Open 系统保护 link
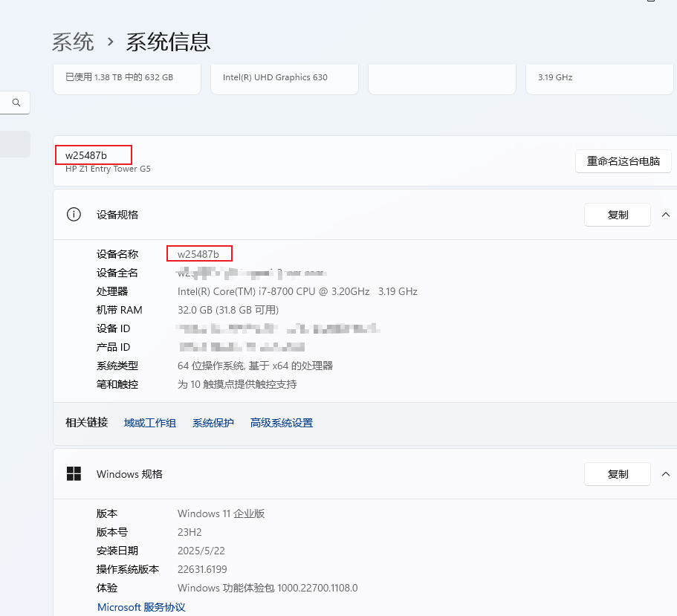This screenshot has height=616, width=677. click(x=213, y=423)
